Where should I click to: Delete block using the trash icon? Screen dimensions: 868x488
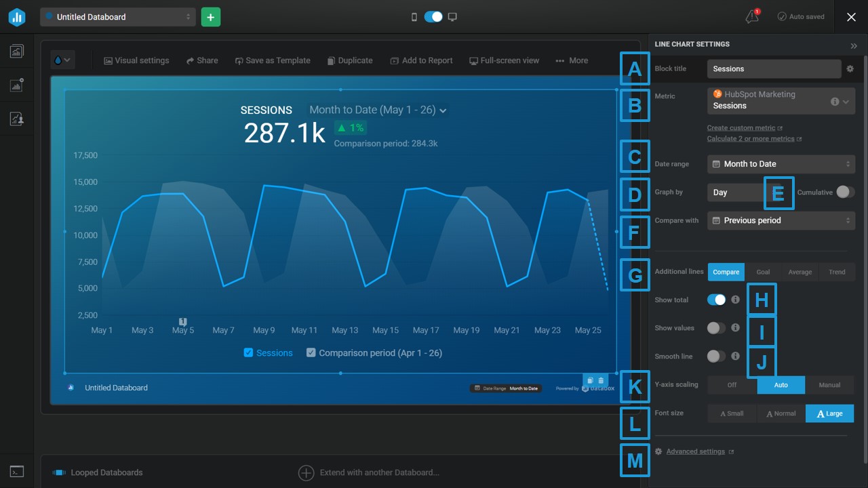click(x=601, y=381)
